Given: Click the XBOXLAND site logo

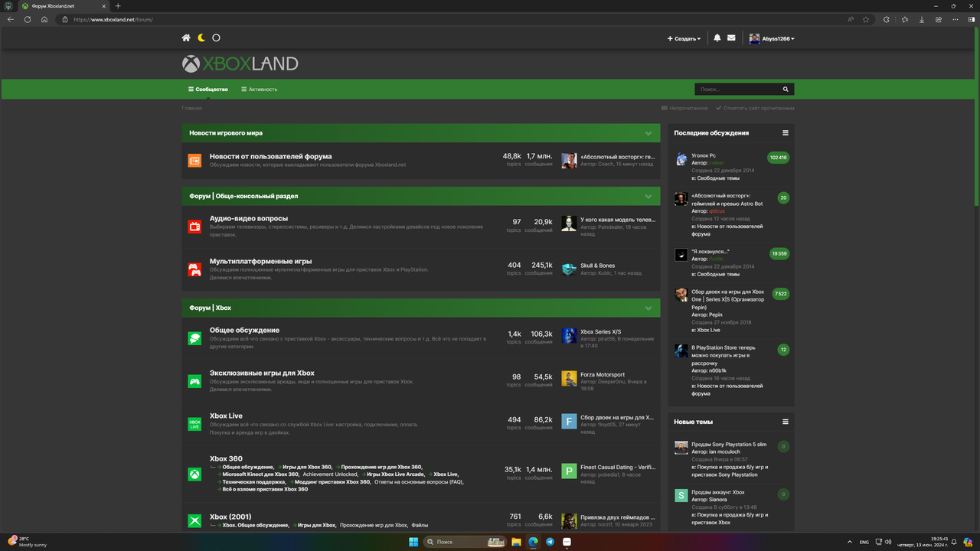Looking at the screenshot, I should [240, 64].
